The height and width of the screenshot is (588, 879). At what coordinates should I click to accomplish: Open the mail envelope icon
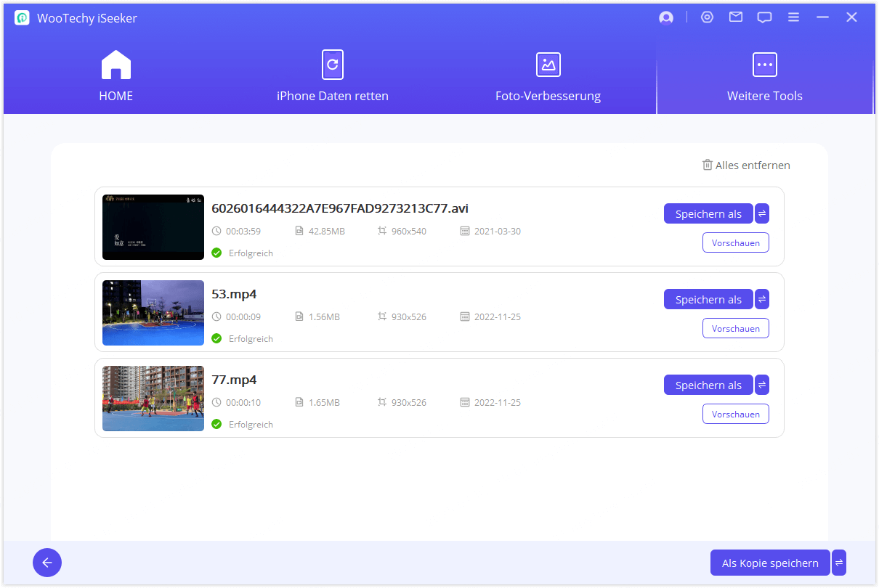(736, 17)
